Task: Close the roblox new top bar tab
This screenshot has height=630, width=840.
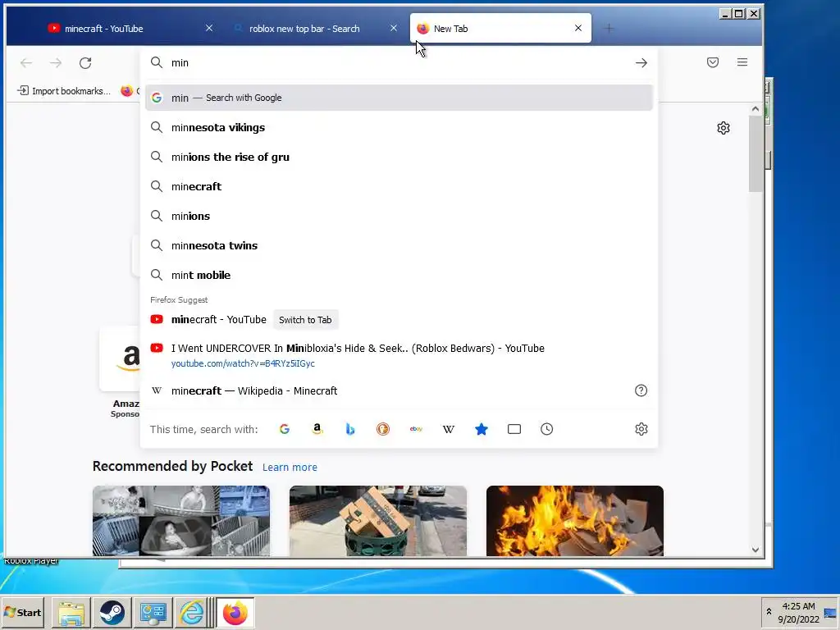Action: [x=394, y=28]
